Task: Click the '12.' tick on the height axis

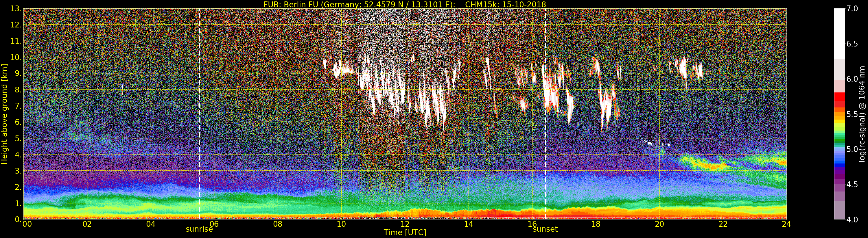Action: (x=16, y=25)
